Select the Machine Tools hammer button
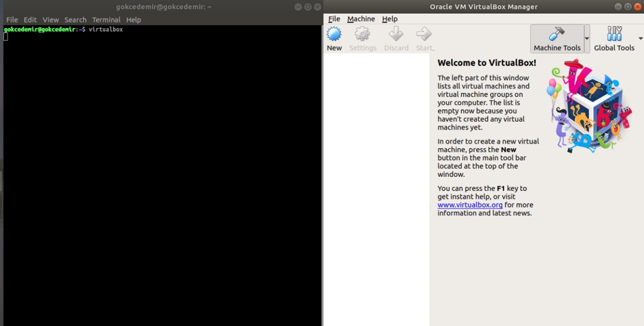 [x=557, y=39]
